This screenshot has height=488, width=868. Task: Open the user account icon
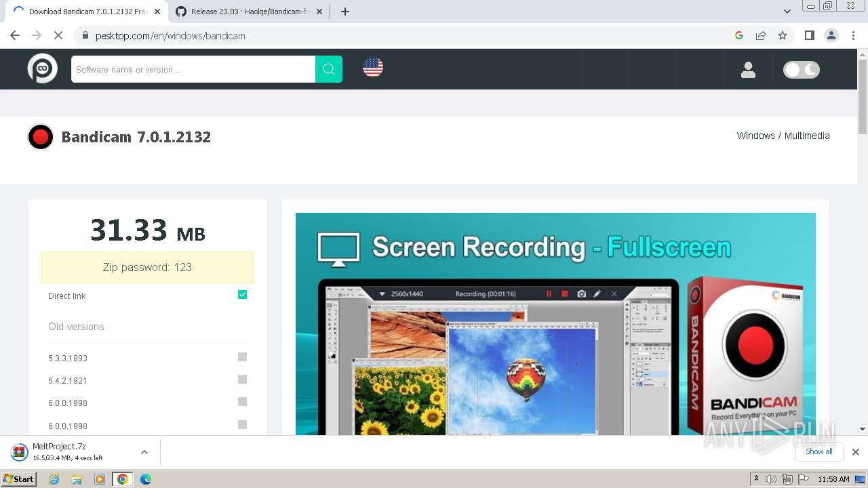pos(748,69)
